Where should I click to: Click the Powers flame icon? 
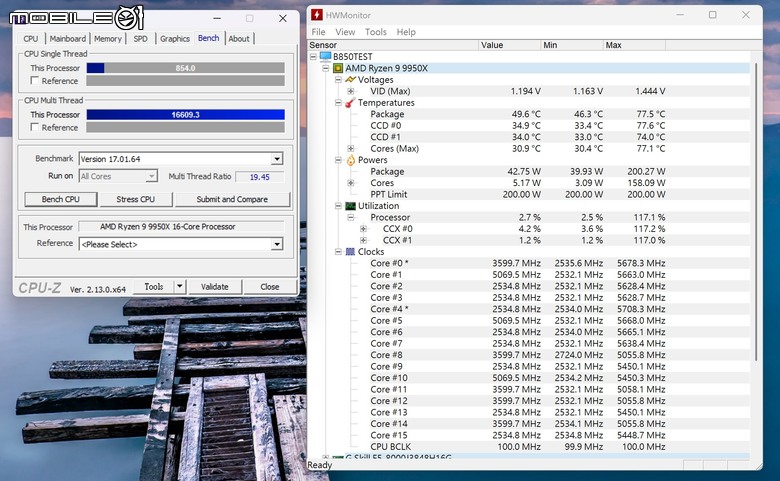pos(350,160)
